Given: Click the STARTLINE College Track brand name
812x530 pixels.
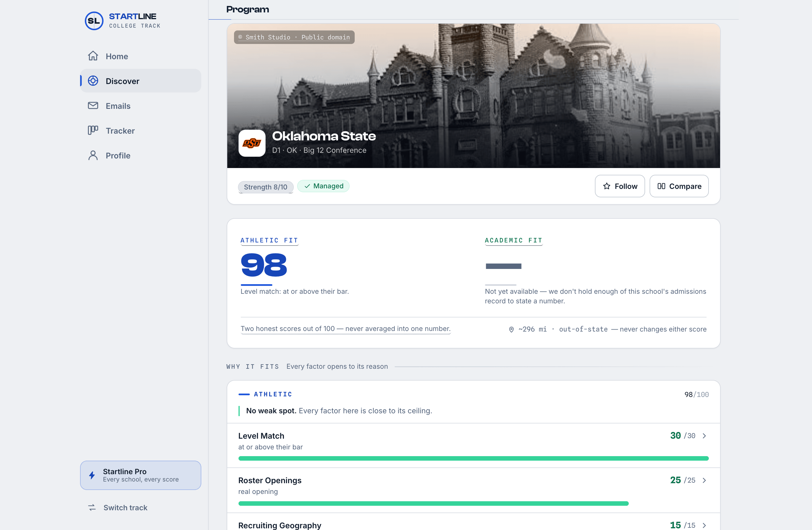Looking at the screenshot, I should pyautogui.click(x=134, y=21).
